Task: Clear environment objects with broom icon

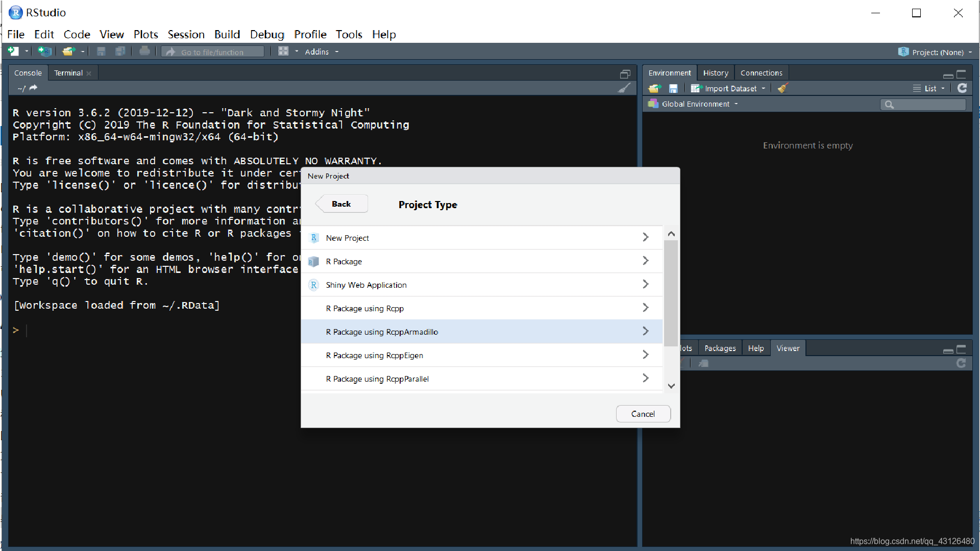Action: 783,88
